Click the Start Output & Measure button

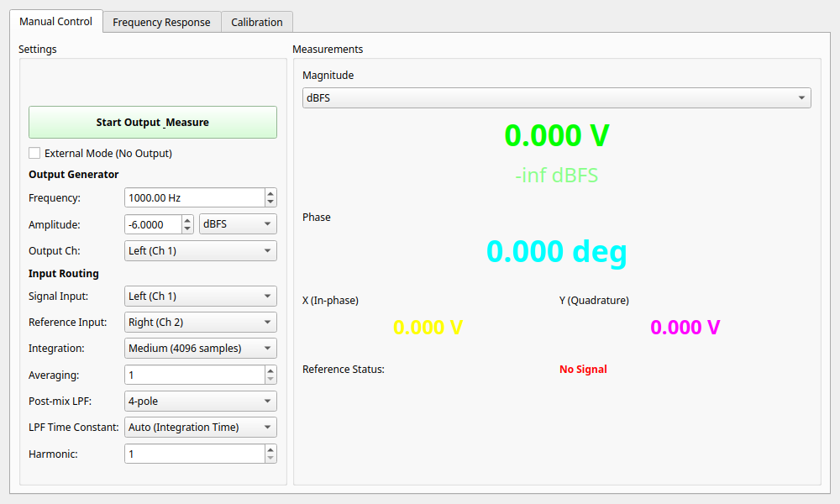click(152, 122)
